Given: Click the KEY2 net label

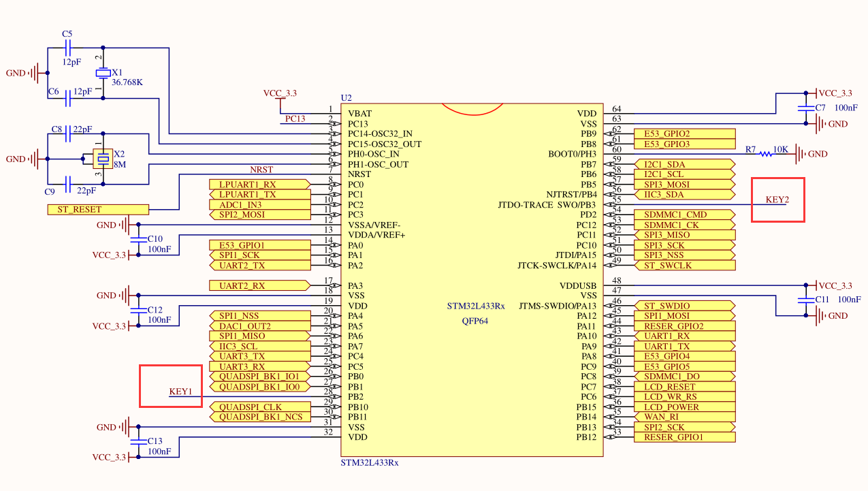Looking at the screenshot, I should [x=777, y=200].
